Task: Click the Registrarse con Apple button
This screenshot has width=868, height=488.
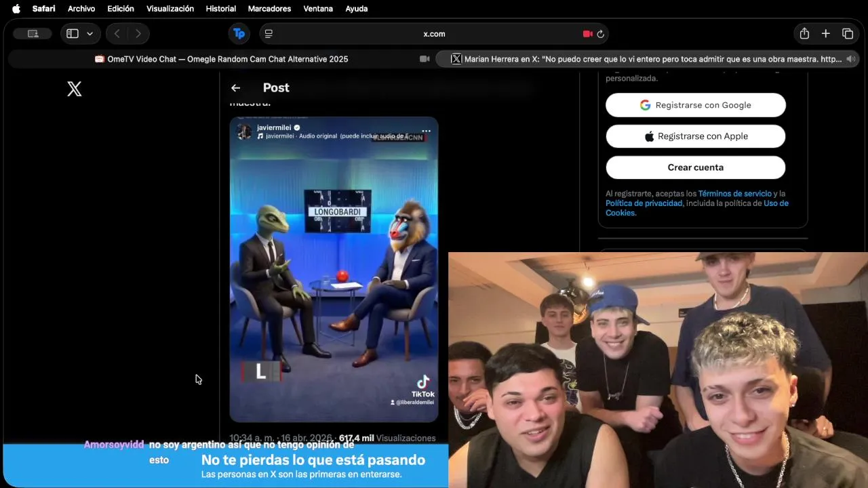Action: pyautogui.click(x=696, y=136)
